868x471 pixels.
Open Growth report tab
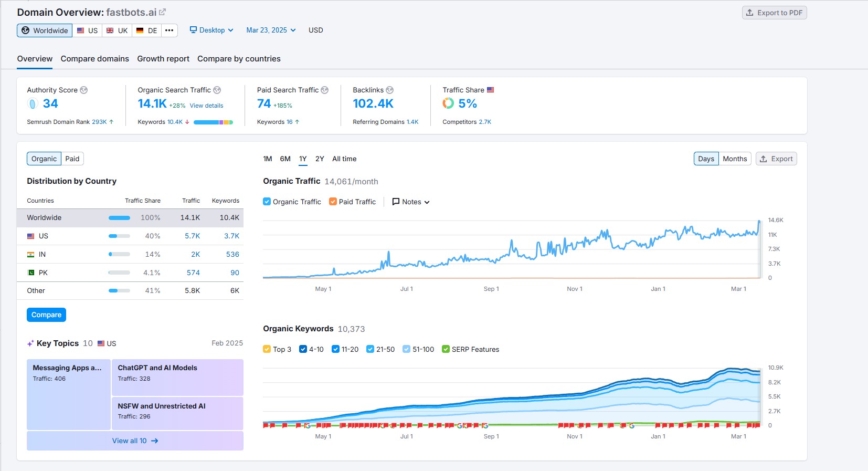[163, 59]
